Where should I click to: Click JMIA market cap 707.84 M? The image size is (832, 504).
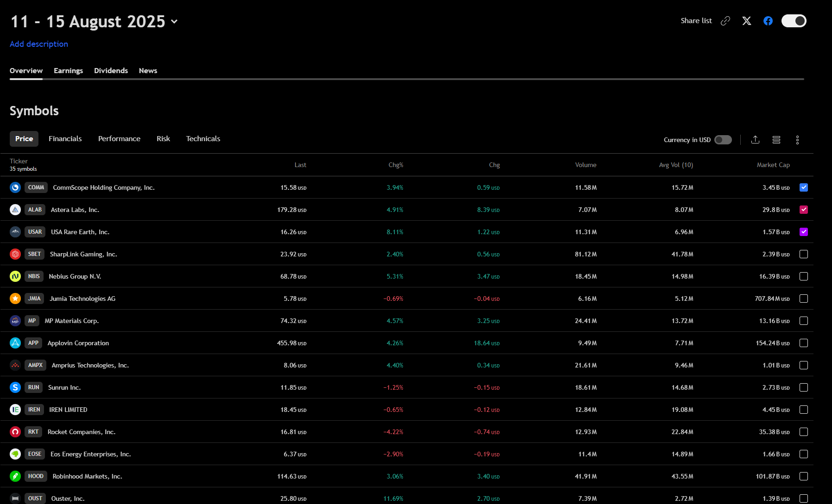[x=772, y=299]
